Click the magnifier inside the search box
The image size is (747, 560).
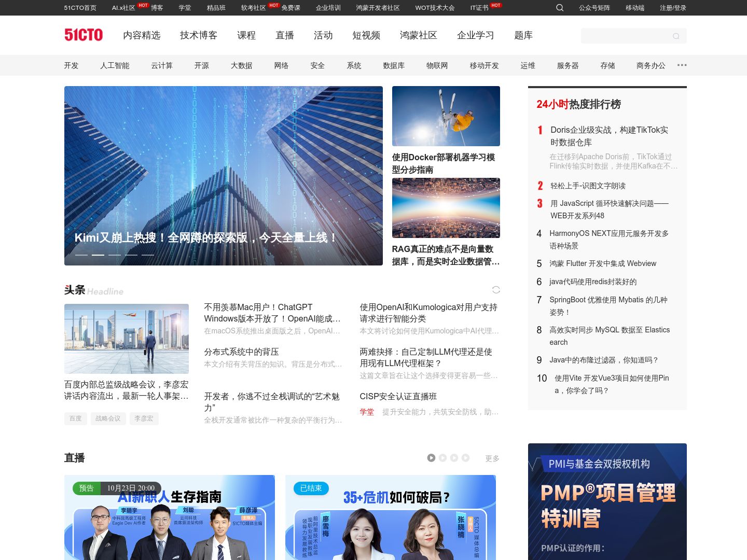pos(676,36)
